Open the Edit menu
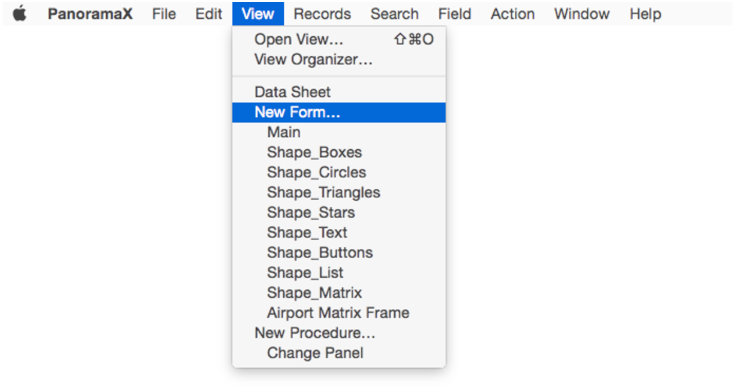Viewport: 735px width, 392px height. tap(209, 14)
